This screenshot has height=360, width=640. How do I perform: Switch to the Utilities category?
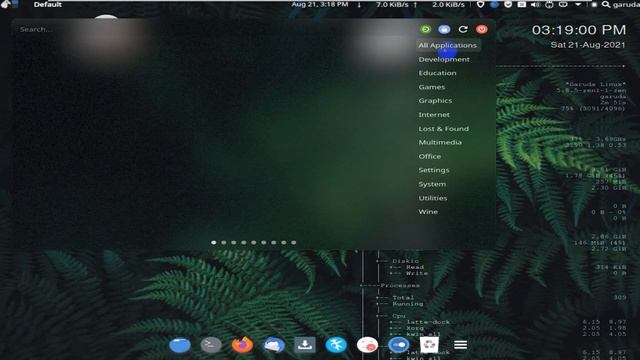(433, 198)
